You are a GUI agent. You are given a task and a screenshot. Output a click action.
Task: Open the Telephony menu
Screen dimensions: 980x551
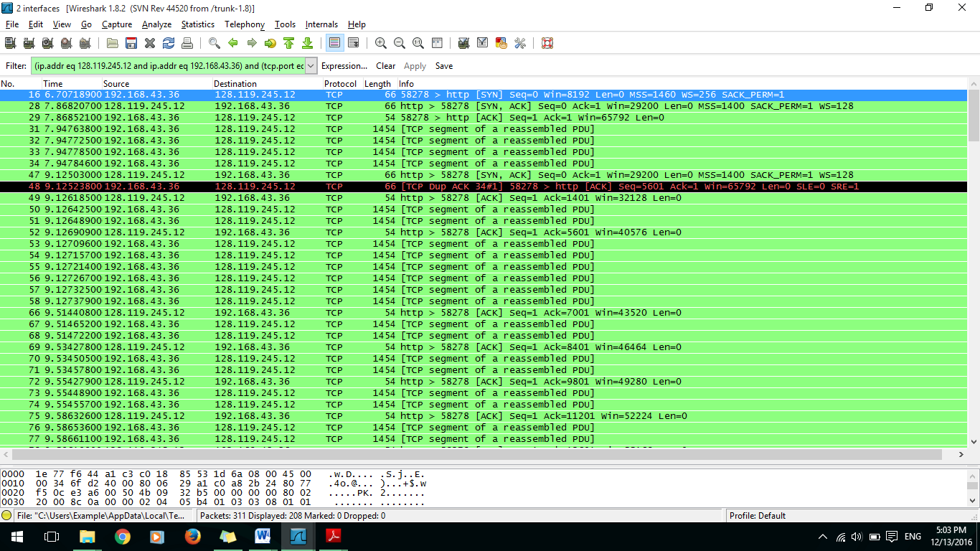coord(245,24)
